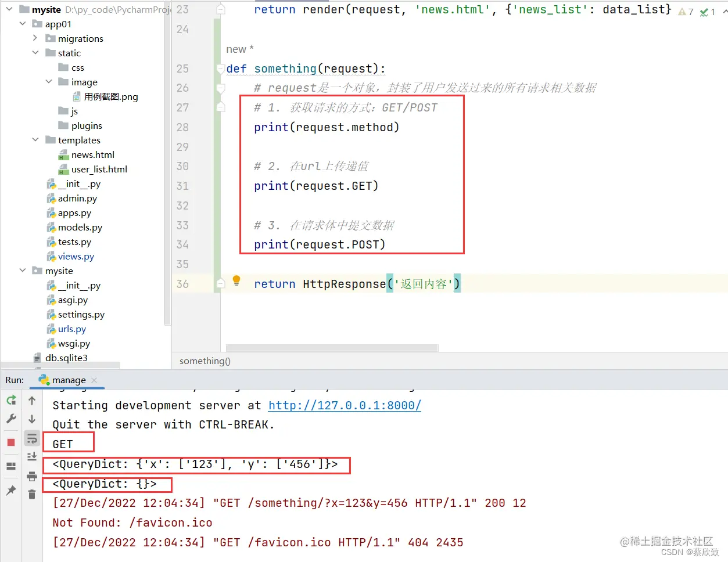
Task: Jump up the stack trace arrow
Action: coord(32,400)
